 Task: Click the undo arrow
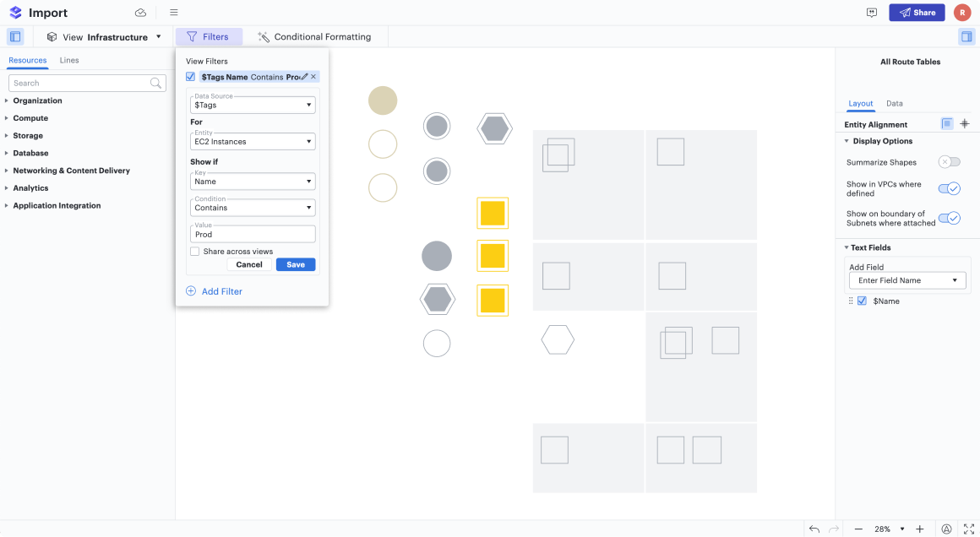(x=814, y=529)
